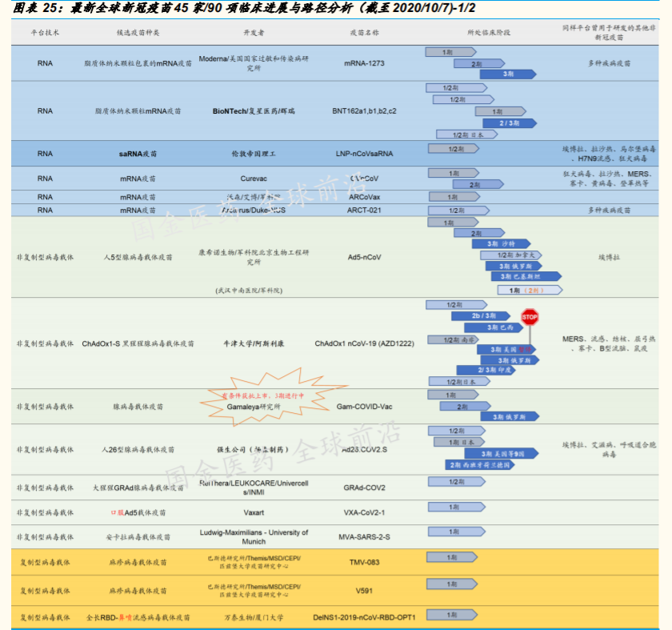Select the Ad5-nCoV vaccine name
Image resolution: width=672 pixels, height=630 pixels.
coord(364,257)
